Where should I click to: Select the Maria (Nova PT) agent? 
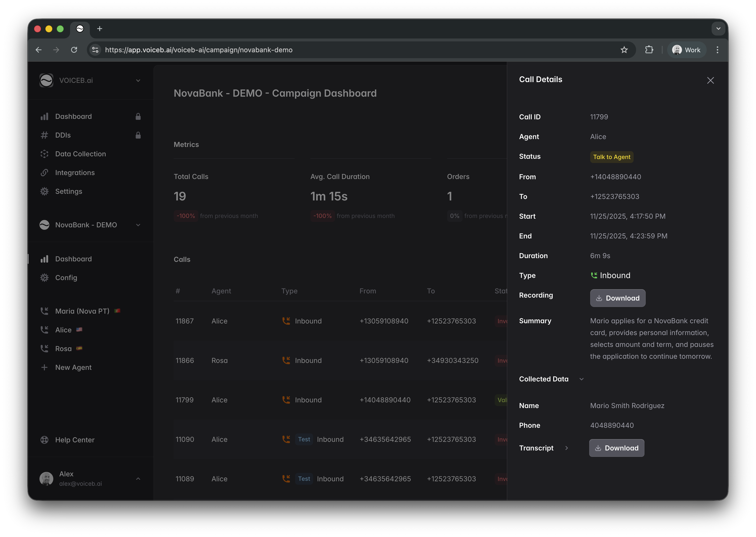pos(82,311)
